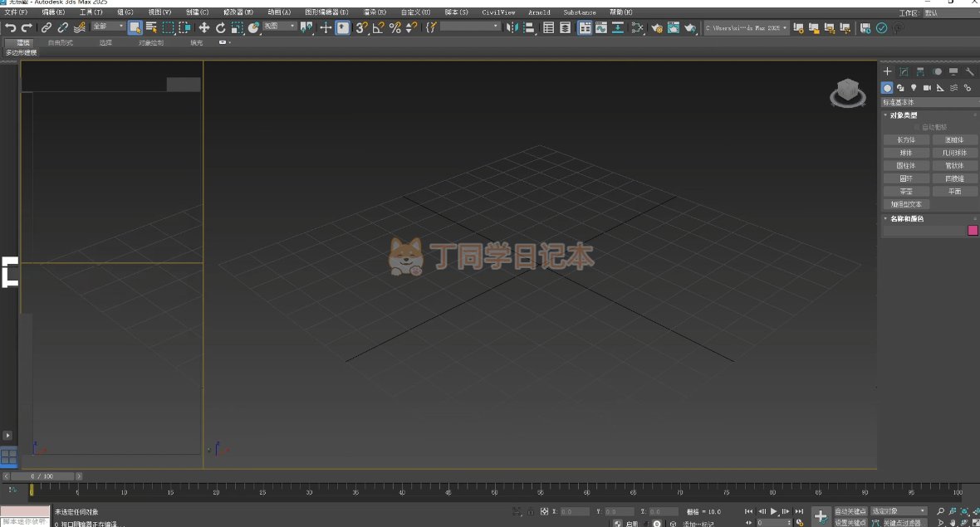Click the pink object color swatch

[x=973, y=231]
